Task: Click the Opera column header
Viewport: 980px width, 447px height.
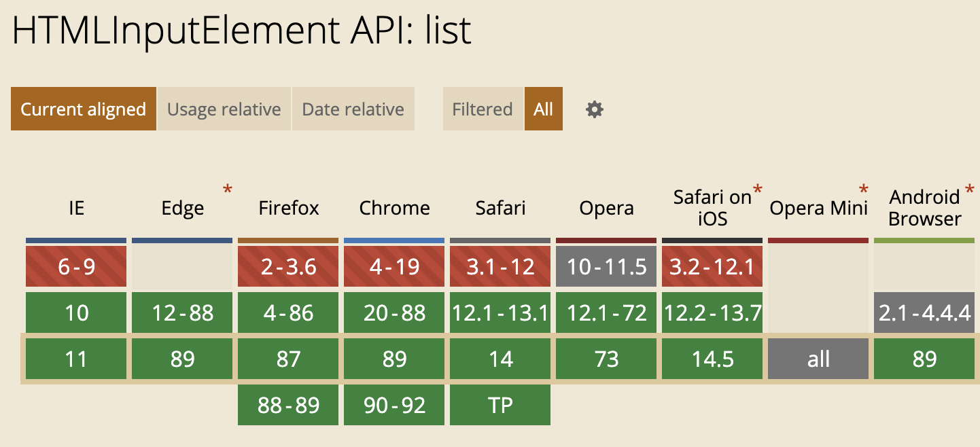Action: point(607,208)
